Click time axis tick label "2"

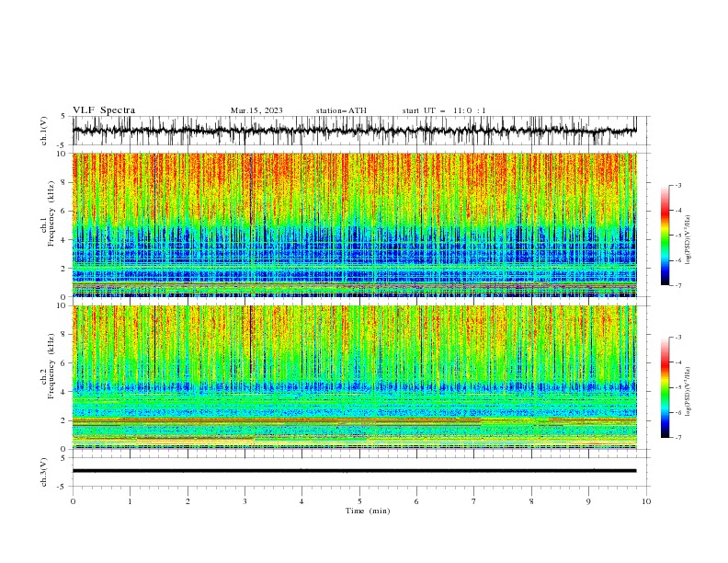(x=188, y=501)
